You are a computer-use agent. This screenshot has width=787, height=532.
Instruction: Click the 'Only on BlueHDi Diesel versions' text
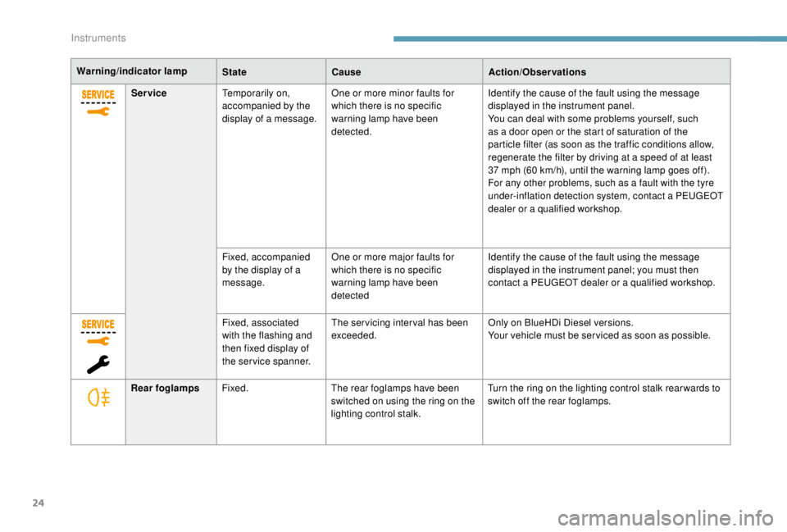point(561,323)
